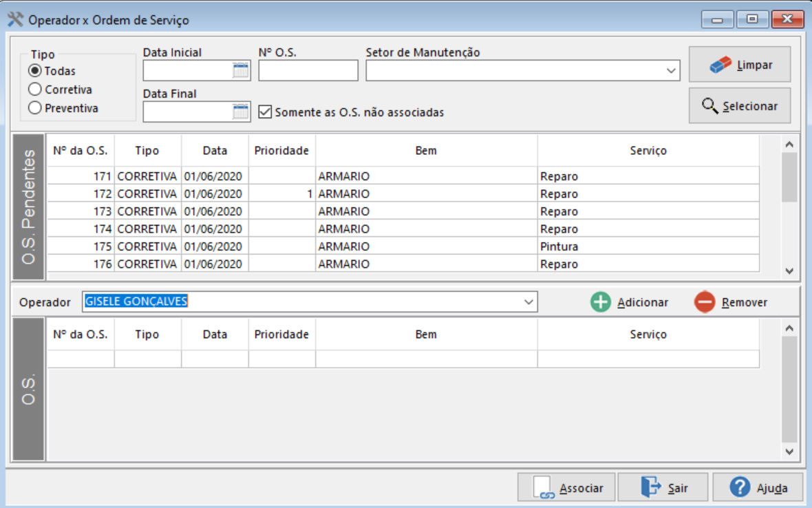Click the O.S. Pendentes vertical panel label

tap(28, 207)
